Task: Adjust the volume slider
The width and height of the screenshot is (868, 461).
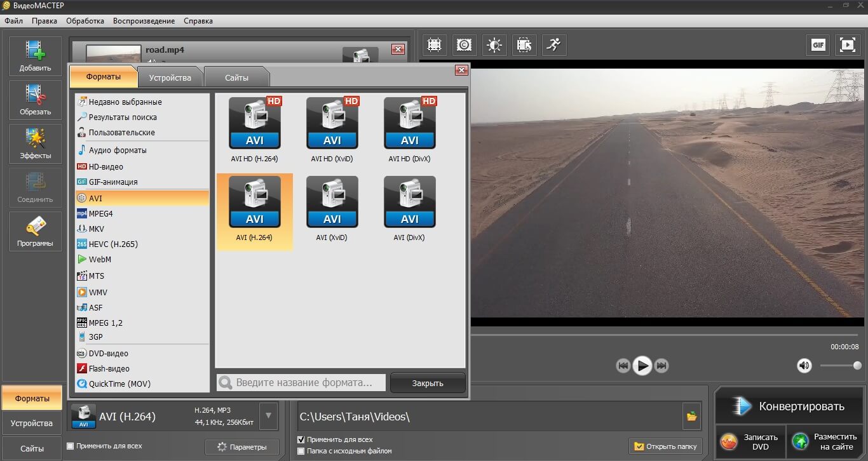Action: click(840, 365)
